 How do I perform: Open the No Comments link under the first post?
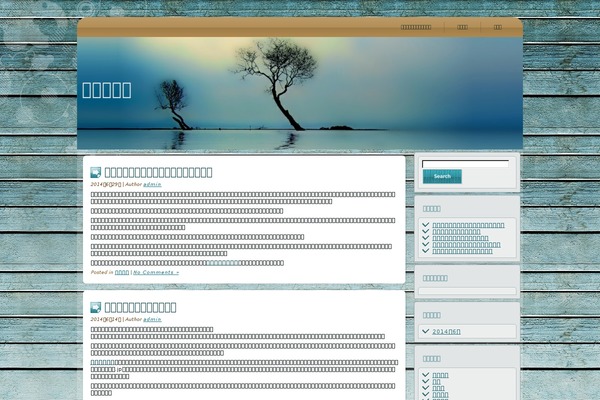coord(156,273)
